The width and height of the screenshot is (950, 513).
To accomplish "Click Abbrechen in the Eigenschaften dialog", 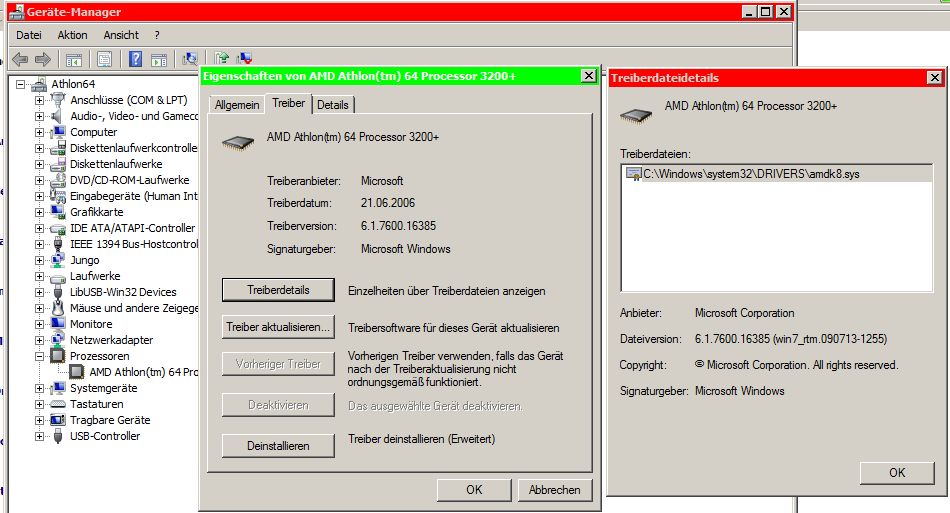I will coord(554,490).
